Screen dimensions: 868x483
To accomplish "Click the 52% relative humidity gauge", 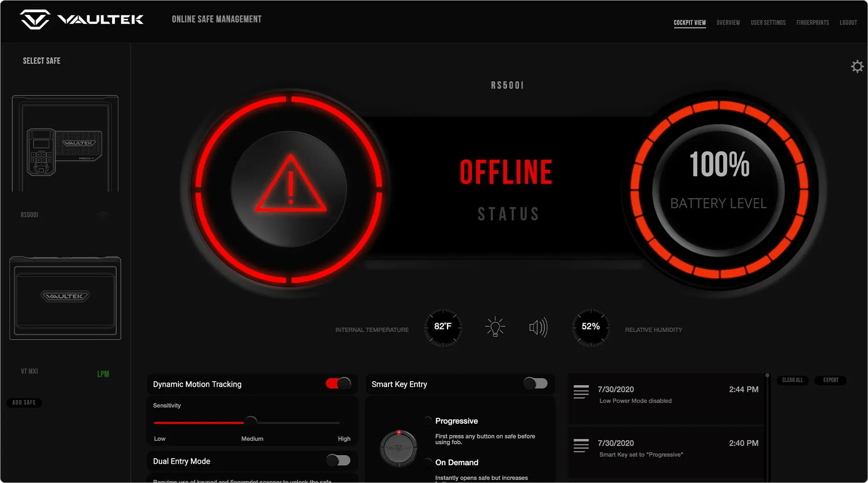I will coord(591,327).
